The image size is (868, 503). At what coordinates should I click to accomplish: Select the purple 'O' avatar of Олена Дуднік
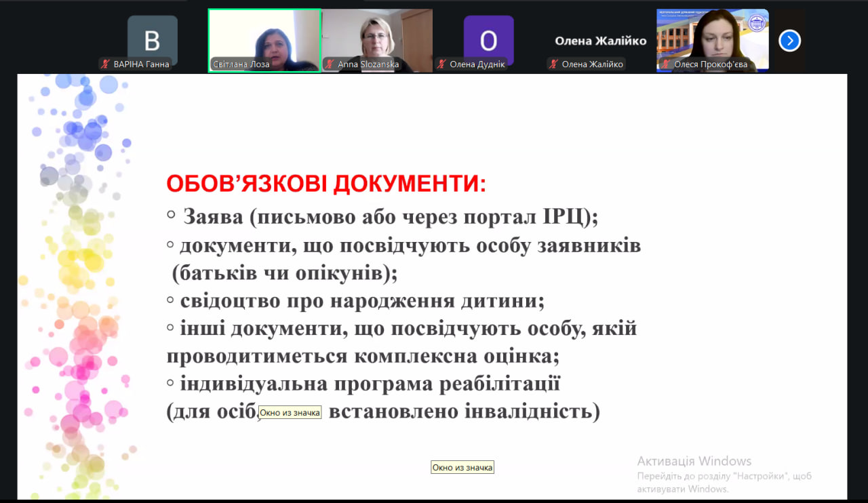pos(488,40)
